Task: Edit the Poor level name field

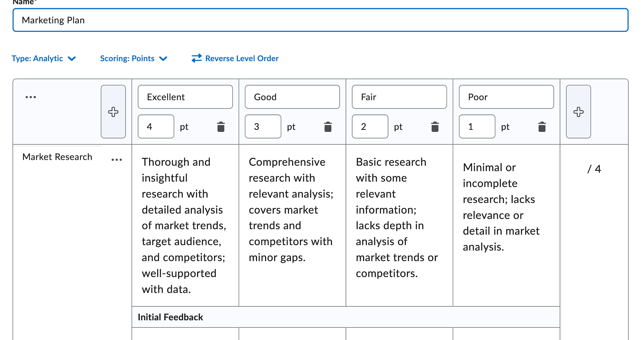Action: tap(506, 97)
